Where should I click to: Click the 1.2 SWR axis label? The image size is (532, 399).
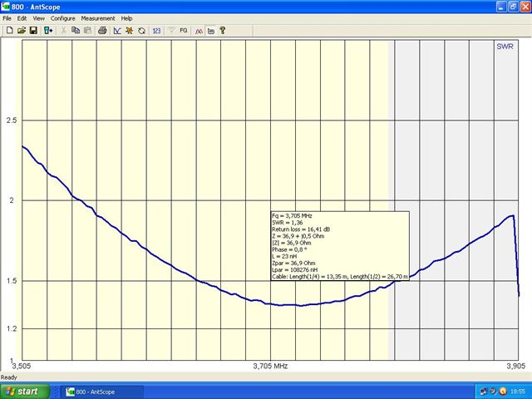click(x=11, y=329)
